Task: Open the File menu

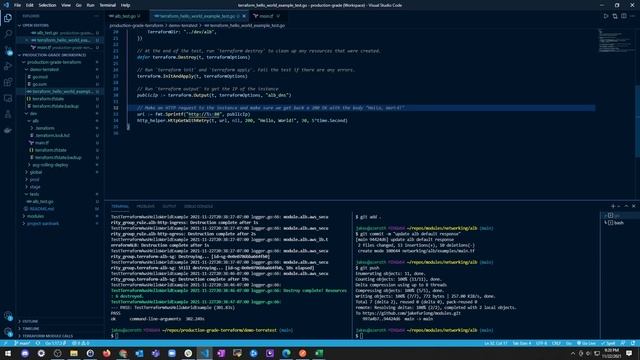Action: pos(17,5)
